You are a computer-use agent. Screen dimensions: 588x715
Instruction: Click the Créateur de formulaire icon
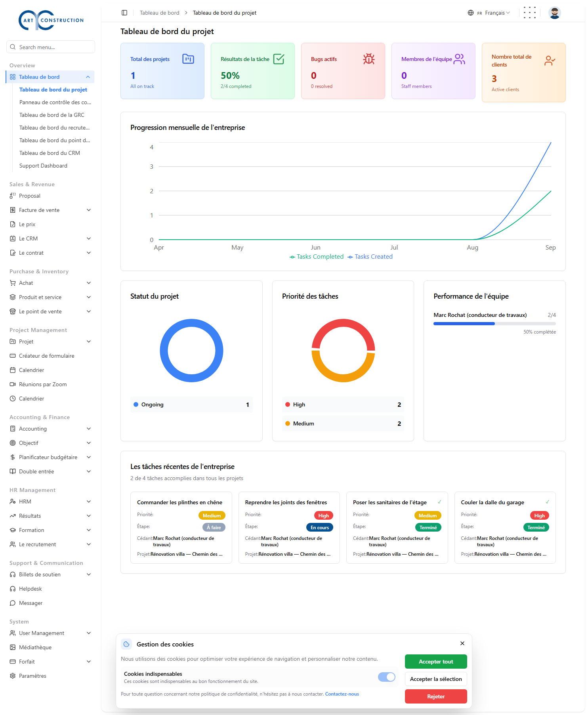[x=13, y=356]
